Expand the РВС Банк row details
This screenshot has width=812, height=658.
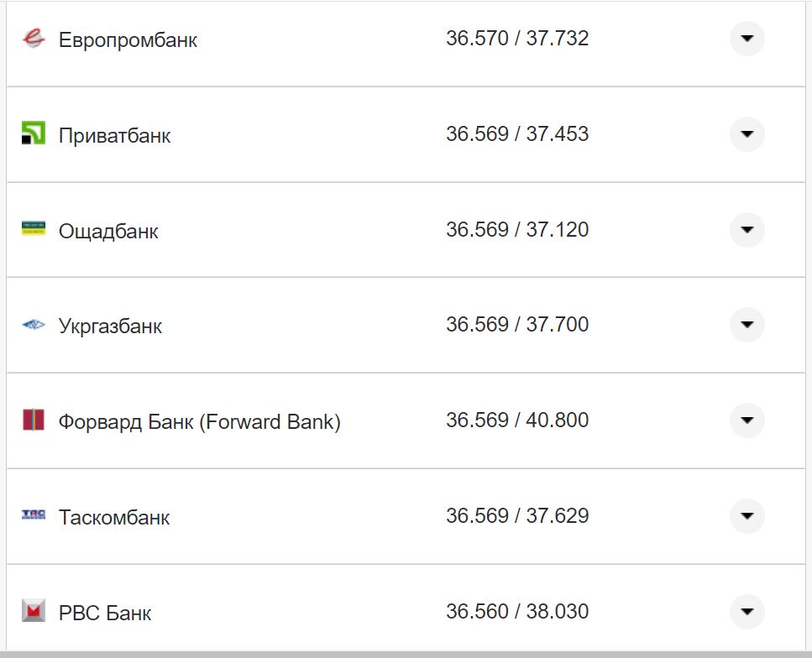pos(747,612)
